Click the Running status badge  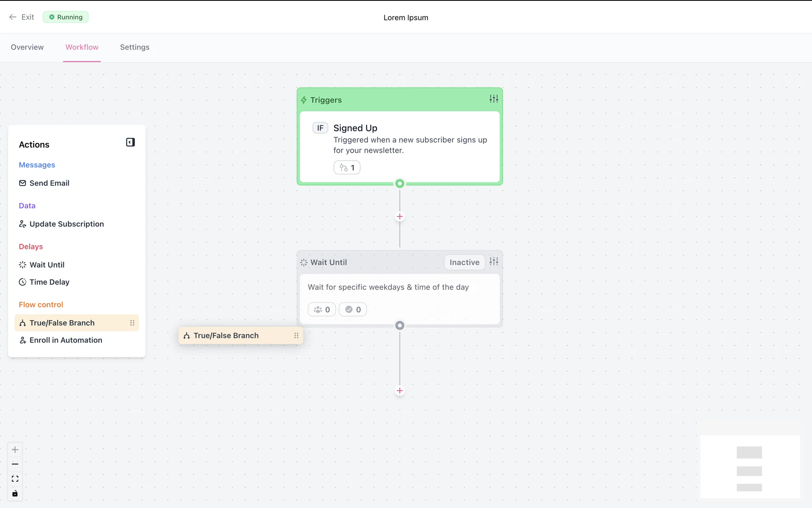point(66,17)
